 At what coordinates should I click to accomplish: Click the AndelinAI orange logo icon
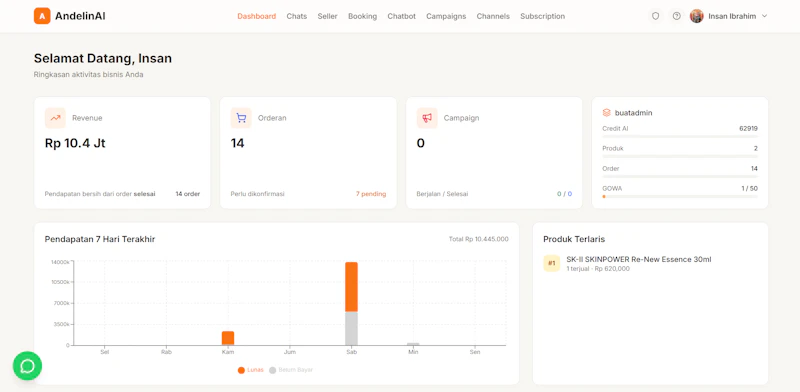pyautogui.click(x=42, y=16)
